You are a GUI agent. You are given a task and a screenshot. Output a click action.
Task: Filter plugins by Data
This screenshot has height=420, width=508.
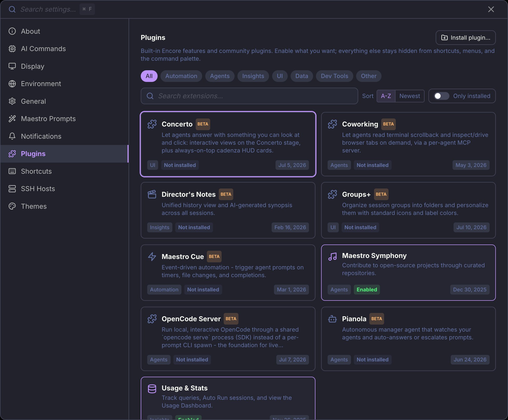[302, 76]
